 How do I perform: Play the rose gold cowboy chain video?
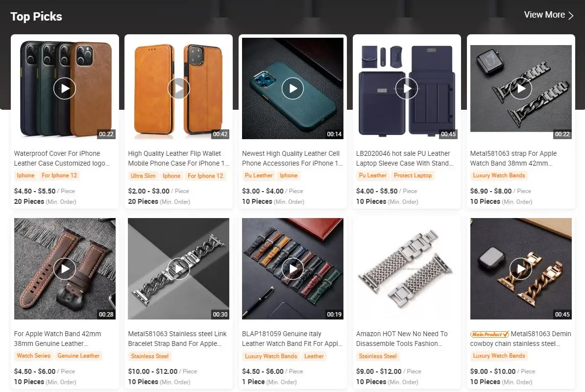coord(521,269)
